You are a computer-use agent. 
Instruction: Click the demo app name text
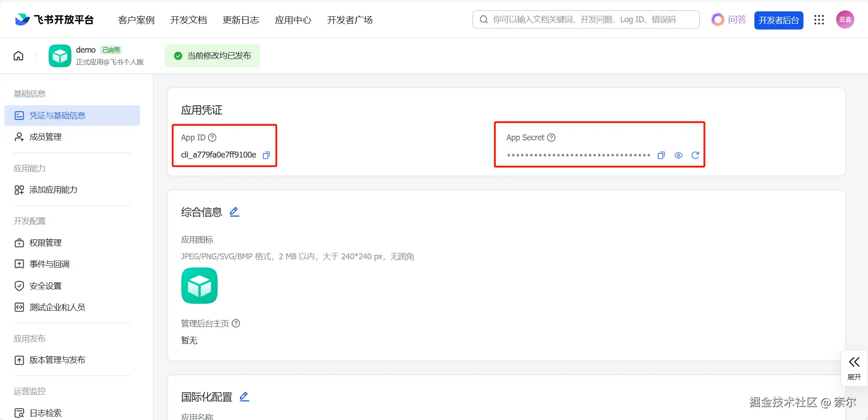click(86, 50)
